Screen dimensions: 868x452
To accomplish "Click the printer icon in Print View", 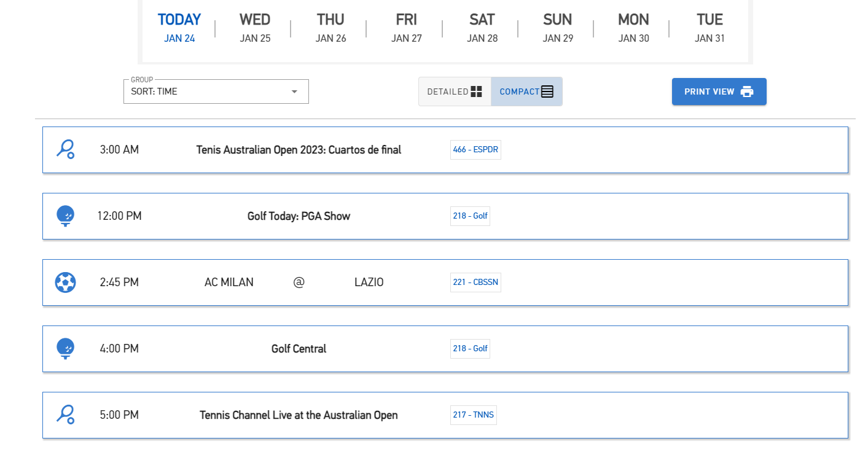I will [x=747, y=92].
